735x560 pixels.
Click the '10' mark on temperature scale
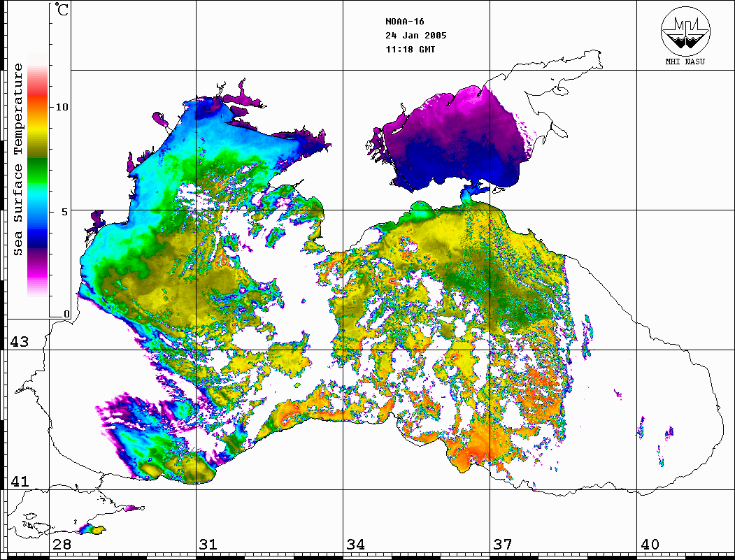62,107
